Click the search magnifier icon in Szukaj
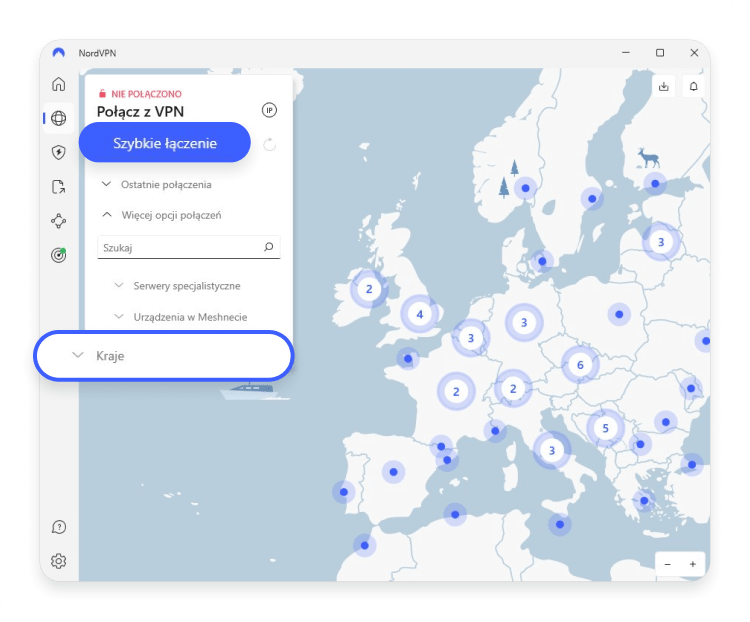This screenshot has width=750, height=622. [x=268, y=247]
